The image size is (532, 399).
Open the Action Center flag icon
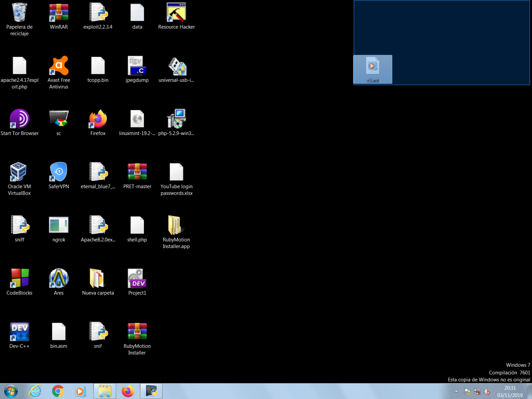point(467,392)
